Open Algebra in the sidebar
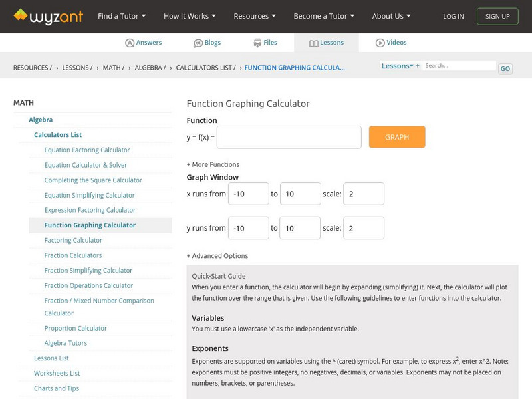Viewport: 532px width, 399px height. pyautogui.click(x=41, y=120)
